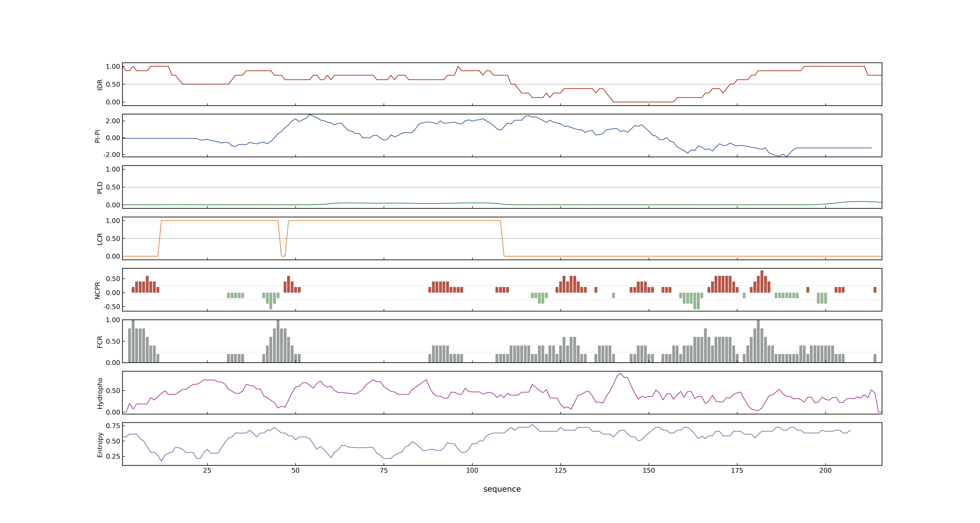
Task: Select the x-axis tick label 100
Action: [472, 470]
